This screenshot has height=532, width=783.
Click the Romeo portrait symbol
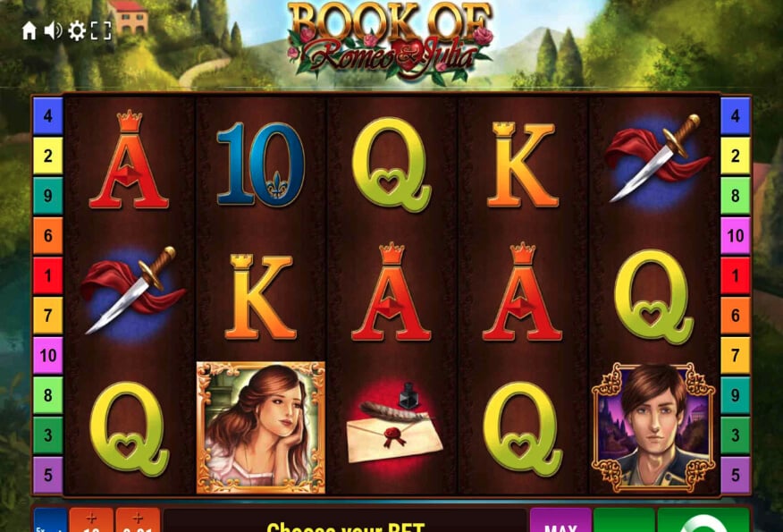point(653,427)
